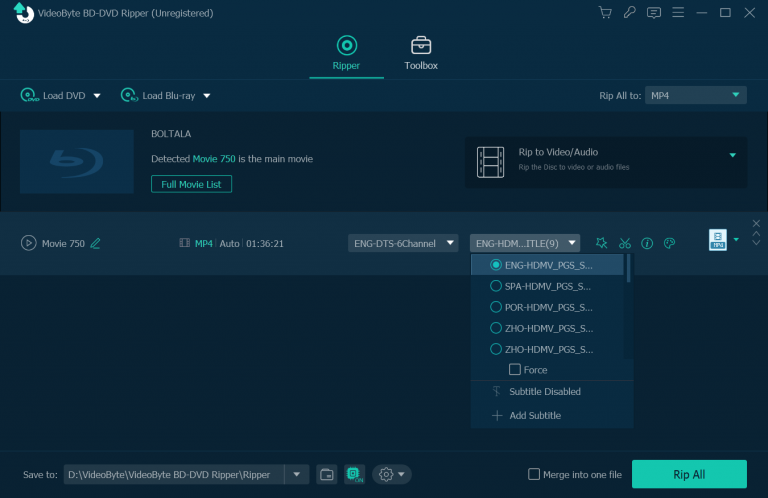This screenshot has width=768, height=498.
Task: Expand the Rip to Video/Audio dropdown
Action: point(733,155)
